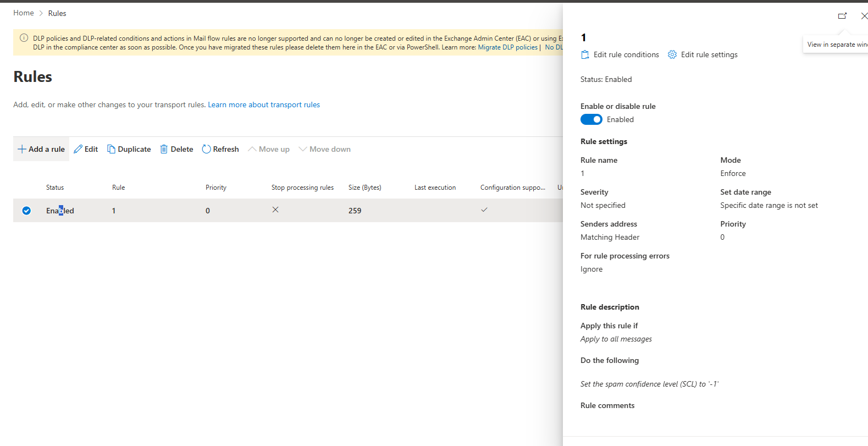Click the Add a rule plus icon

tap(22, 149)
